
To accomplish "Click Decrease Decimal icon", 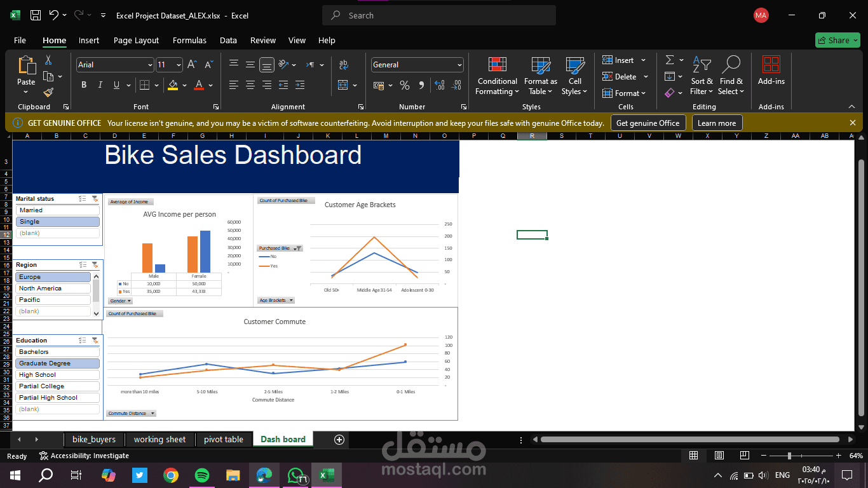I will [x=456, y=85].
